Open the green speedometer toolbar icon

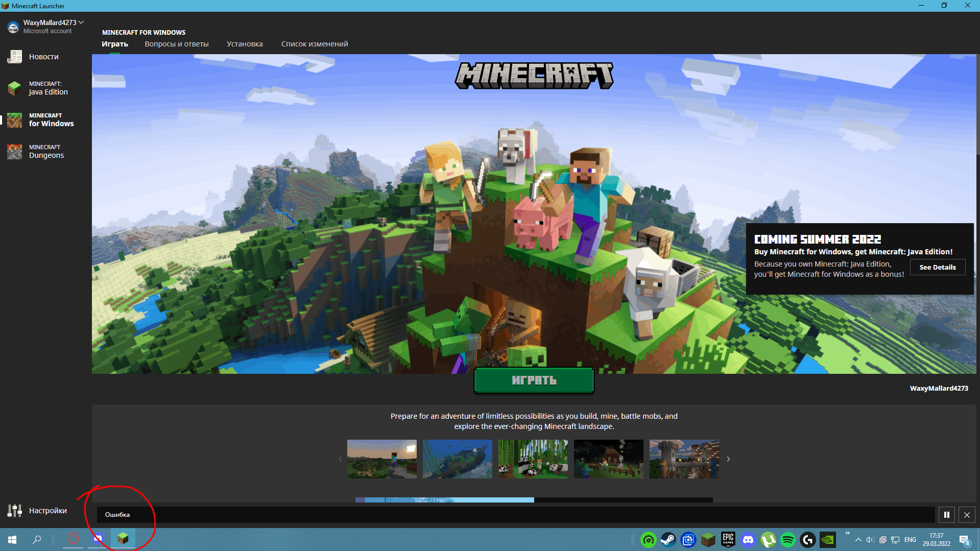tap(648, 540)
